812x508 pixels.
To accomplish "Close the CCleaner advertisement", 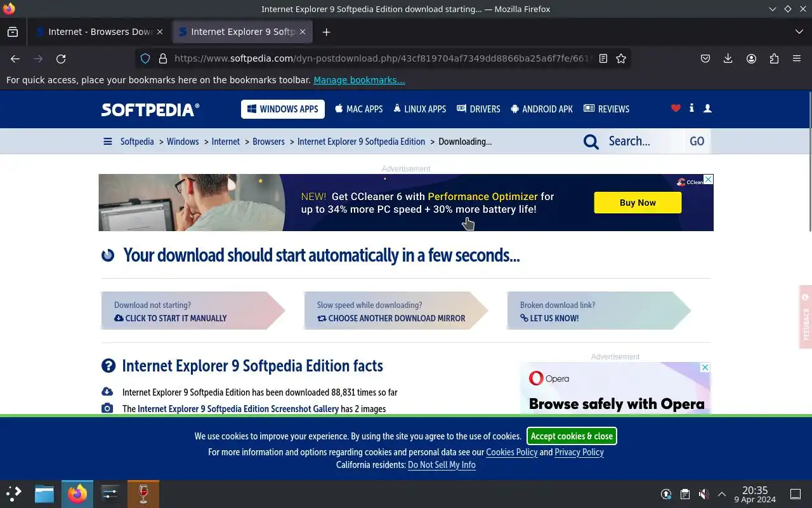I will [709, 180].
